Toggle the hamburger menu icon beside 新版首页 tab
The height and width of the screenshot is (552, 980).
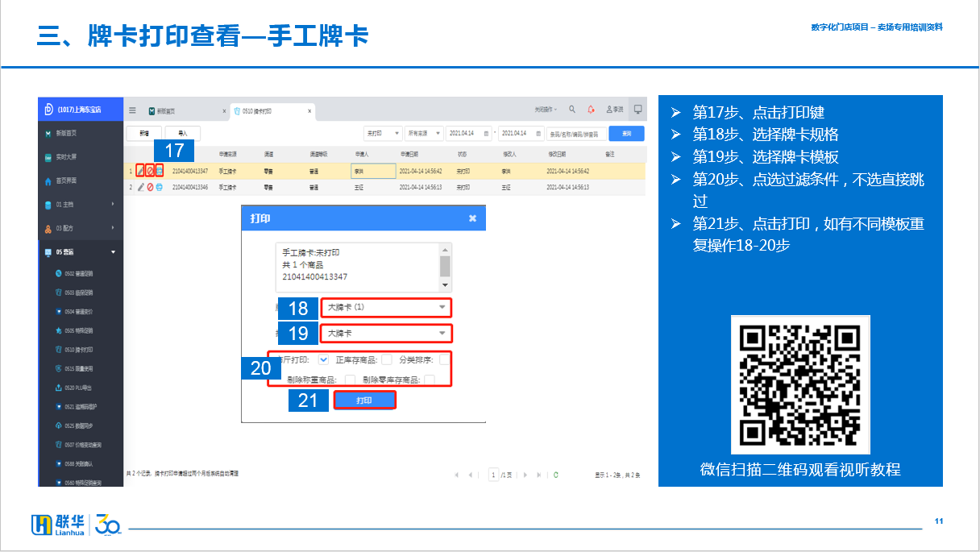pos(133,110)
